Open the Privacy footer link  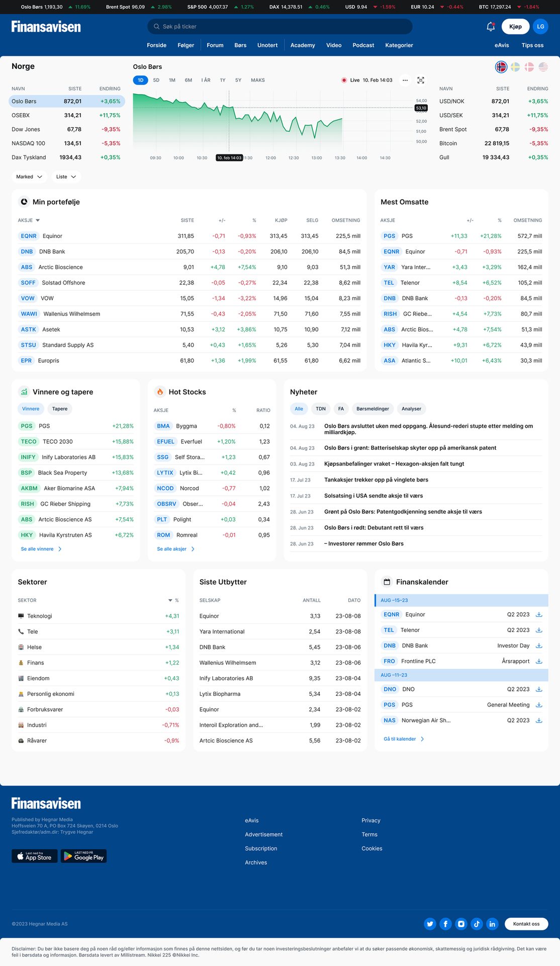pos(371,820)
